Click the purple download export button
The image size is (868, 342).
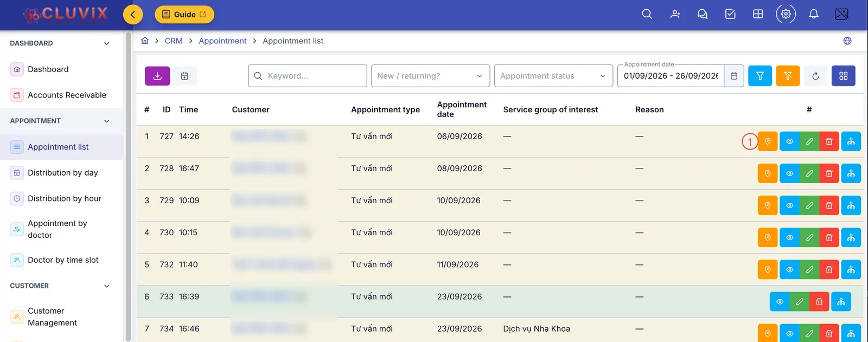tap(157, 76)
